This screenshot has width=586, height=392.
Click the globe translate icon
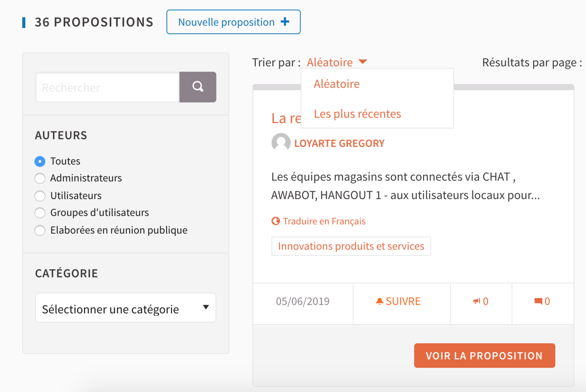point(276,221)
